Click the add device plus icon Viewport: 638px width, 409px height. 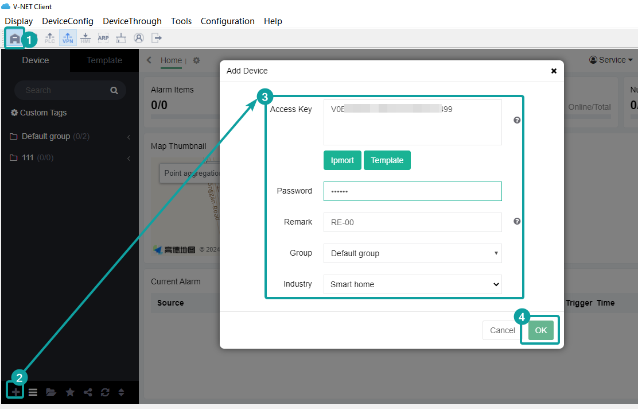click(16, 392)
